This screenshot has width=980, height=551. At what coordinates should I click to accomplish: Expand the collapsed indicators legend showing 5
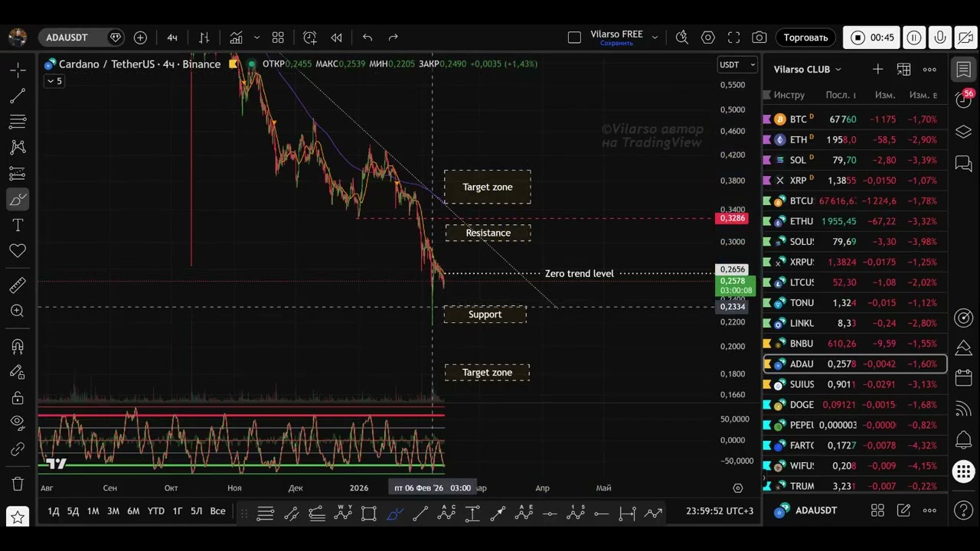click(x=54, y=81)
